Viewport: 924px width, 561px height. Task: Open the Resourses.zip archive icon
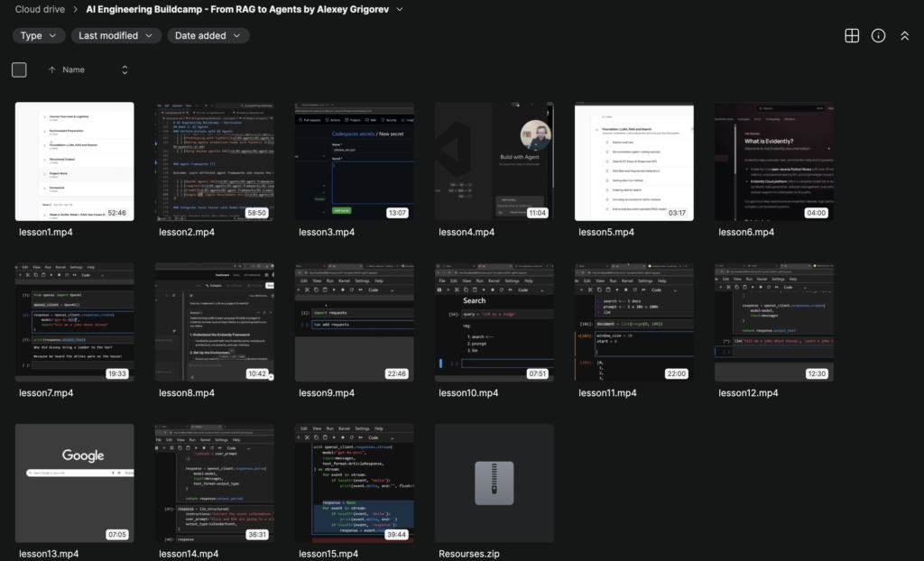click(494, 483)
